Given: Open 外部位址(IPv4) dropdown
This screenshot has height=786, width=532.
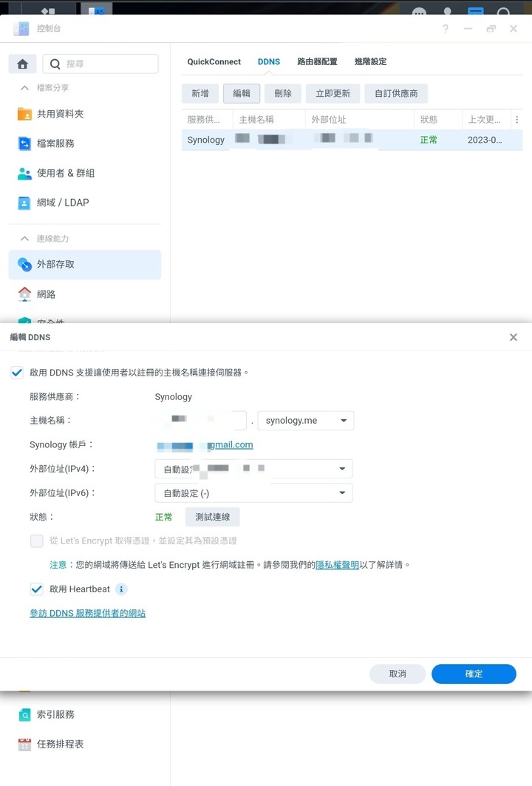Looking at the screenshot, I should (x=253, y=469).
